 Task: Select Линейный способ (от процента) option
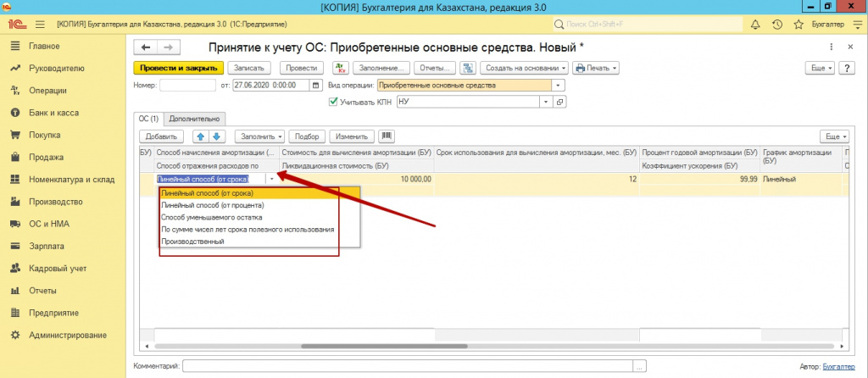coord(259,205)
